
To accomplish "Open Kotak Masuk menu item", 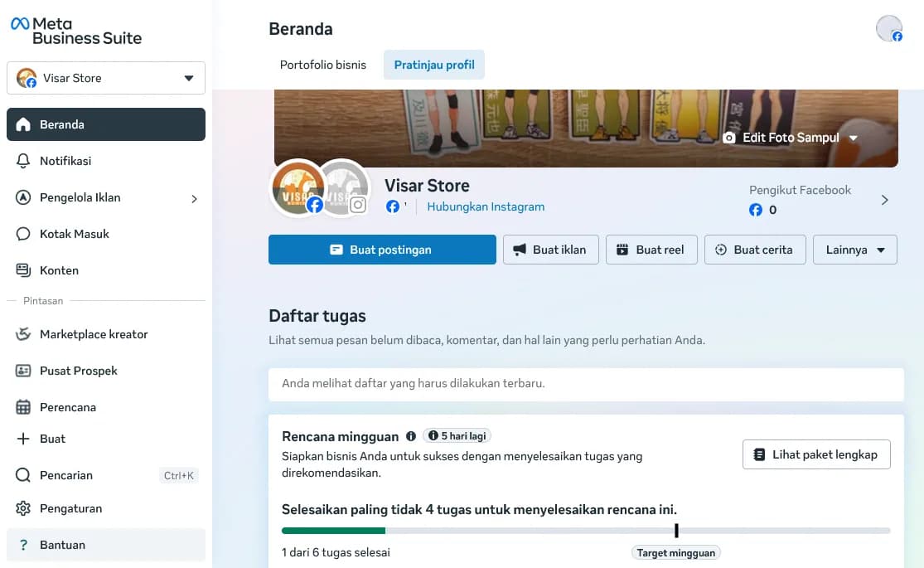I will tap(106, 234).
